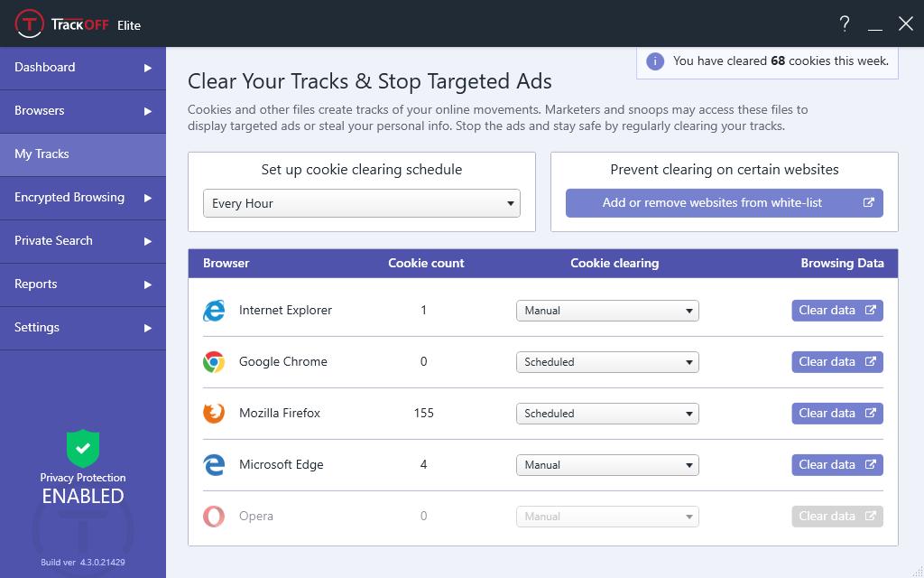
Task: Clear data for Mozilla Firefox
Action: (x=836, y=414)
